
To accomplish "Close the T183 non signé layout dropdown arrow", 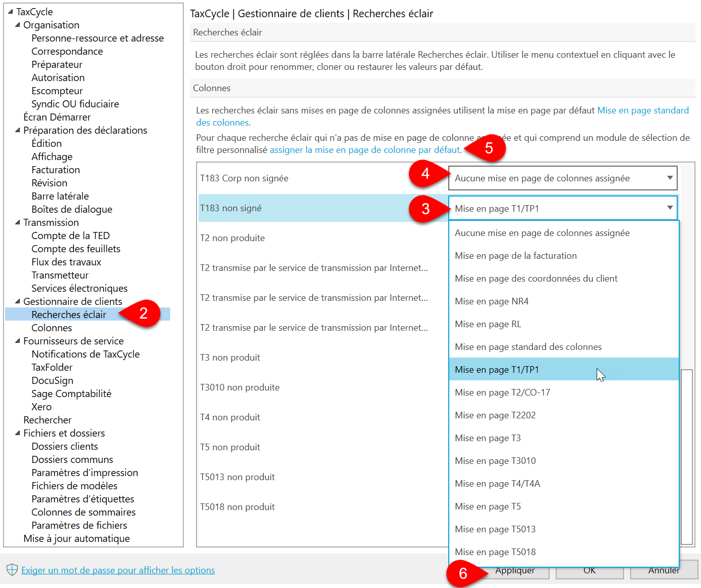I will [x=670, y=208].
